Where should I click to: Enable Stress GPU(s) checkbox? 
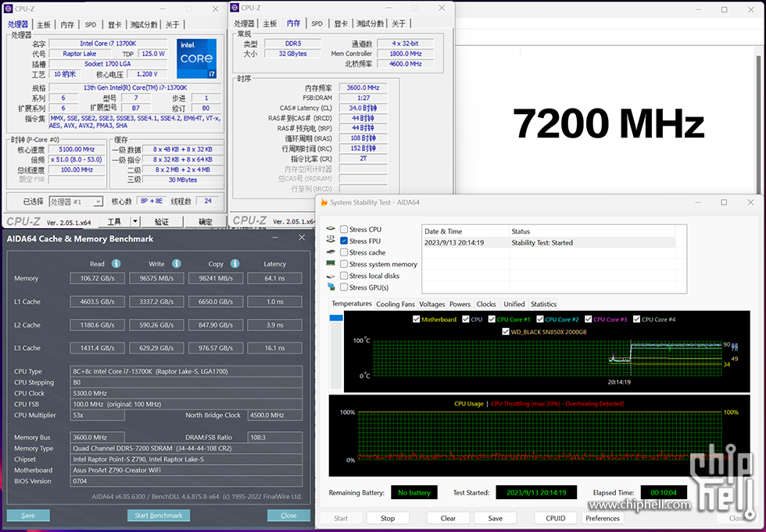[x=344, y=287]
